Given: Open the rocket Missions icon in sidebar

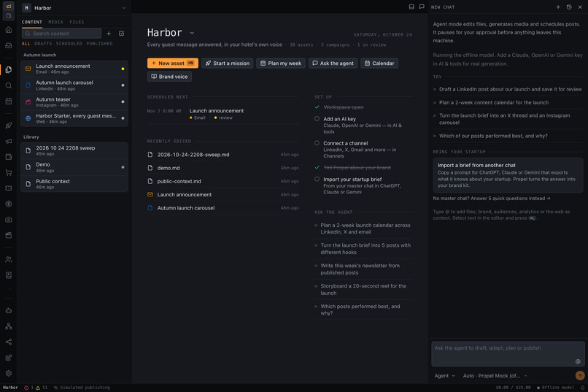Looking at the screenshot, I should (x=9, y=126).
